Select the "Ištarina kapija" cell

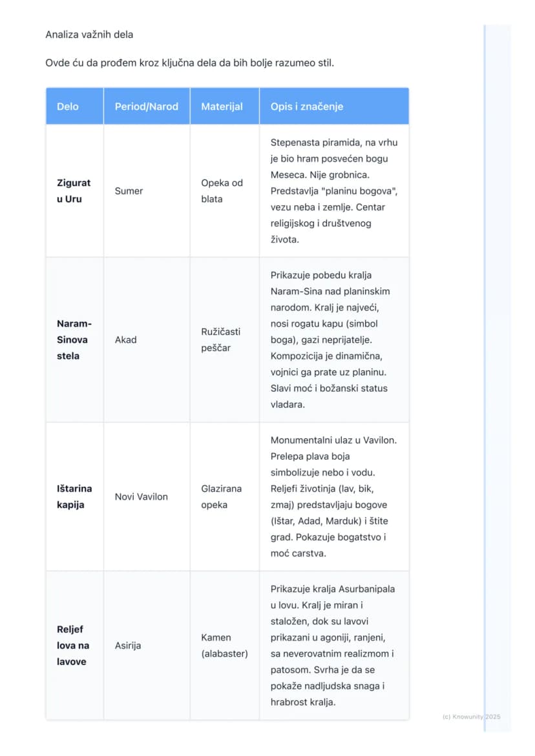(x=75, y=496)
